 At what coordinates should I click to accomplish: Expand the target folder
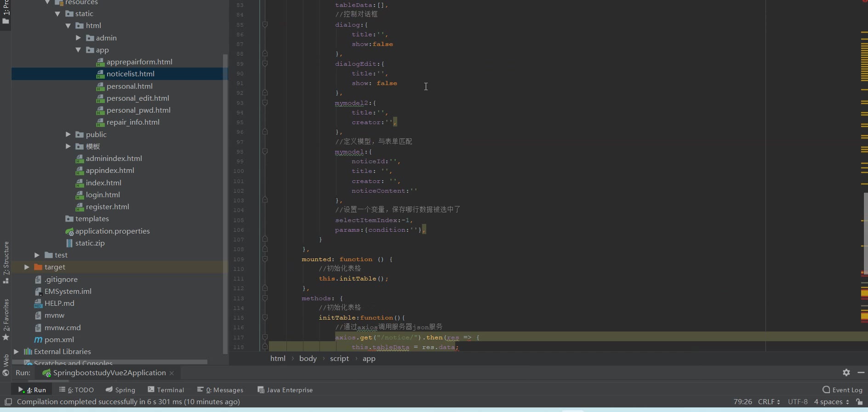(x=27, y=267)
